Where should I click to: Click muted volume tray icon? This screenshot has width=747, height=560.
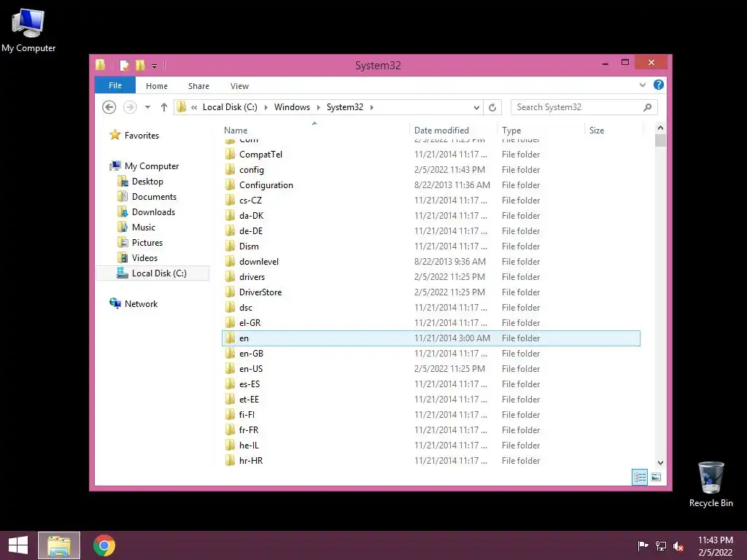click(678, 545)
